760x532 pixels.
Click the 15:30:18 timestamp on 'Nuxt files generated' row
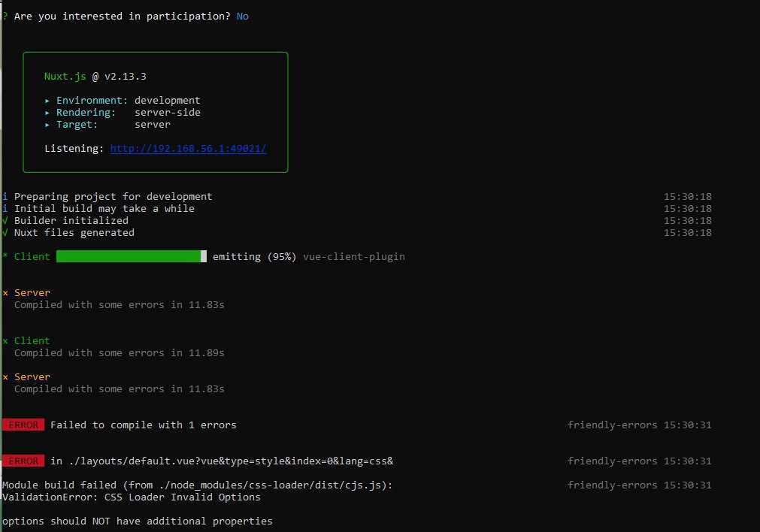pos(687,233)
